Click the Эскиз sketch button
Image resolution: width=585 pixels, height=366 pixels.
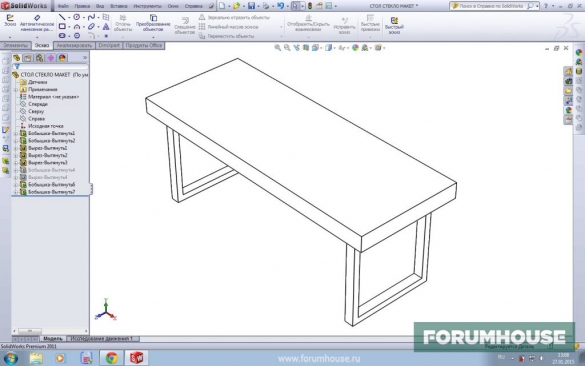pyautogui.click(x=10, y=21)
